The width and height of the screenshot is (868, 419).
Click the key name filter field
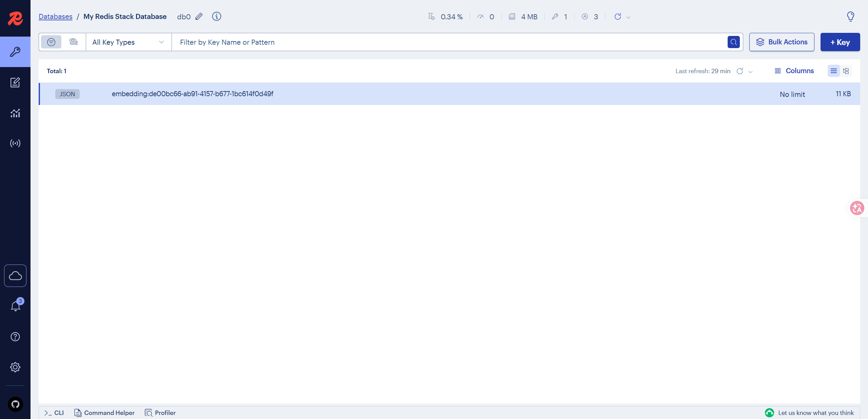click(448, 42)
